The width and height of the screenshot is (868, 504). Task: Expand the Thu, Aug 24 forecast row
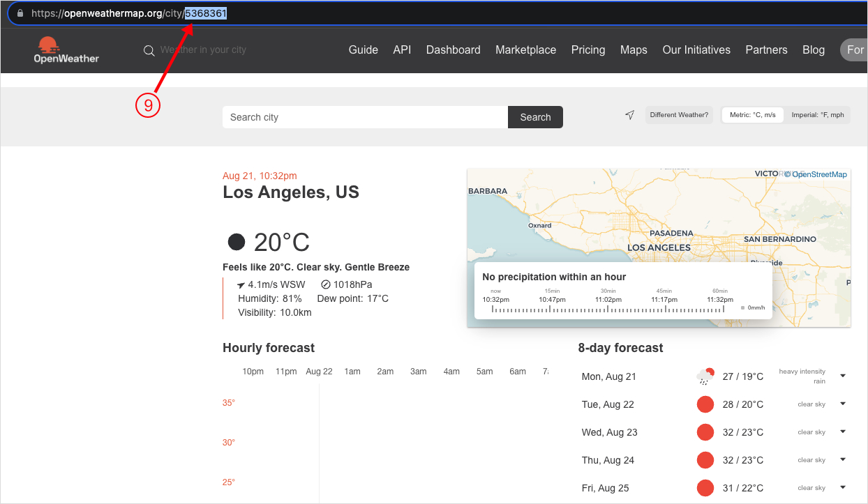[842, 460]
